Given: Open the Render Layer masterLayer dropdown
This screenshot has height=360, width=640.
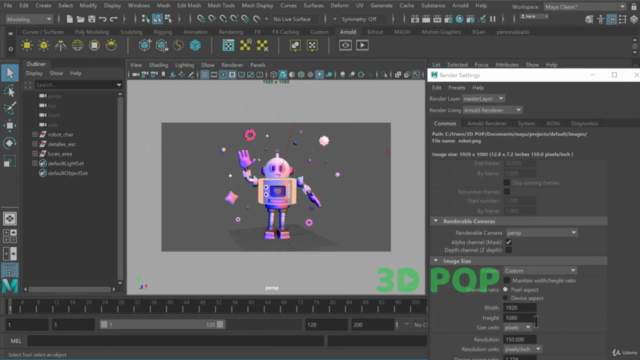Looking at the screenshot, I should click(x=484, y=99).
